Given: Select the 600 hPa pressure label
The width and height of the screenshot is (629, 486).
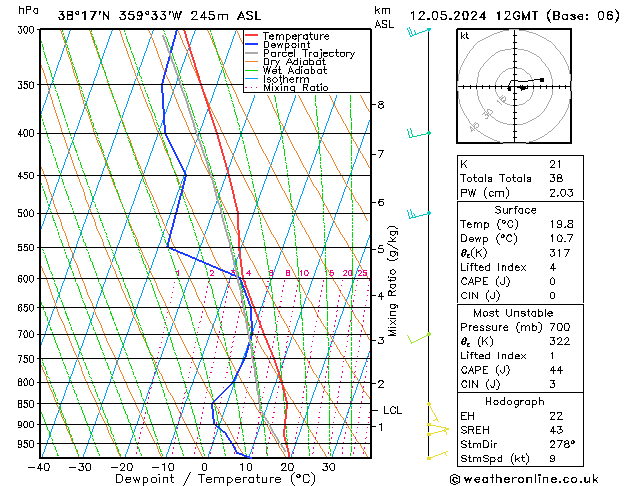Looking at the screenshot, I should 28,279.
